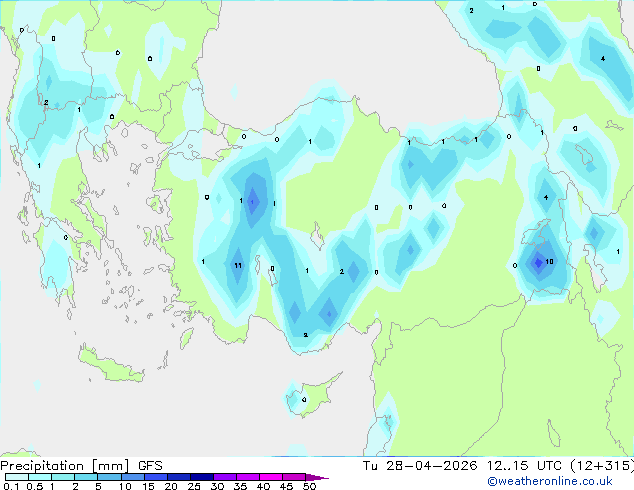Click the 35 legend scale label
The height and width of the screenshot is (490, 634).
point(240,486)
